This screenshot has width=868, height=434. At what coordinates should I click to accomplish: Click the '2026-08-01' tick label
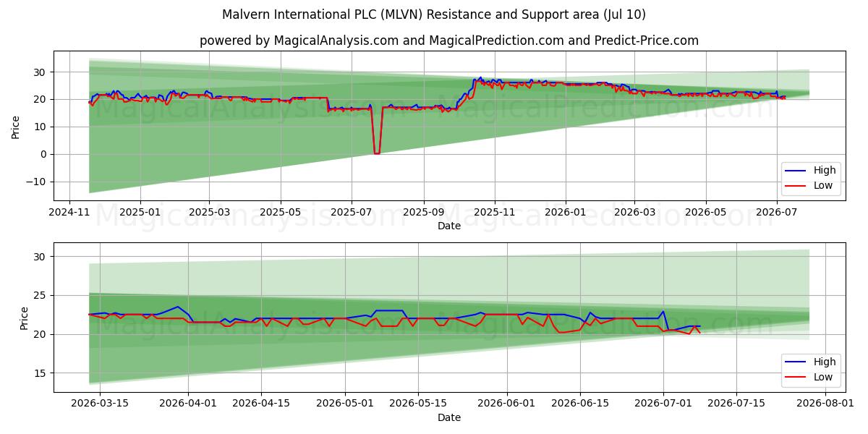point(825,404)
